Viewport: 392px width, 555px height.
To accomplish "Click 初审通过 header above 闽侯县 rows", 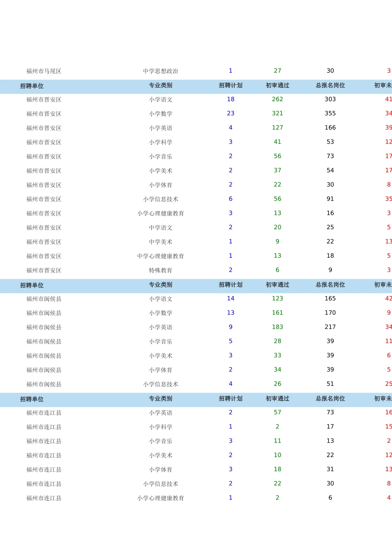I will (x=277, y=285).
